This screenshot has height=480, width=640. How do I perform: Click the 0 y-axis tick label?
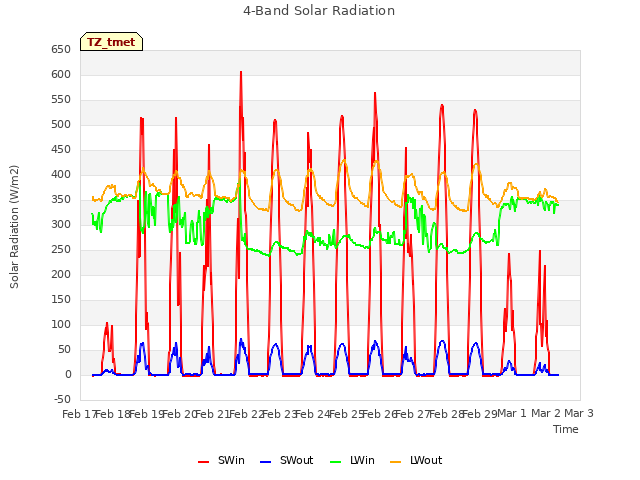68,374
